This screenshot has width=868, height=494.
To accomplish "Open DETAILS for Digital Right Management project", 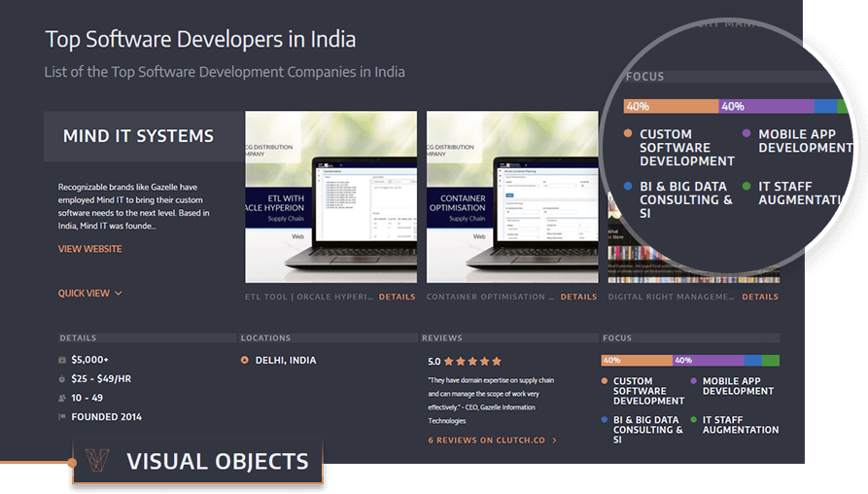I will pyautogui.click(x=760, y=297).
